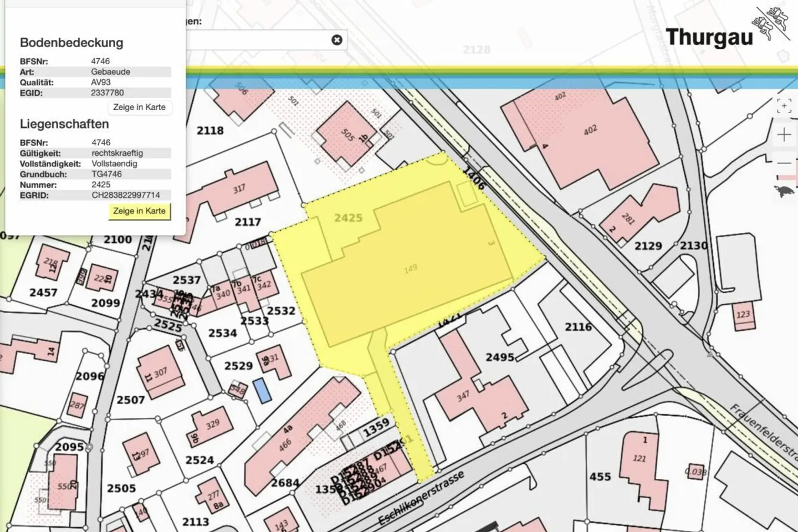798x532 pixels.
Task: Select the small blue rectangle near parcel 2529
Action: [262, 390]
